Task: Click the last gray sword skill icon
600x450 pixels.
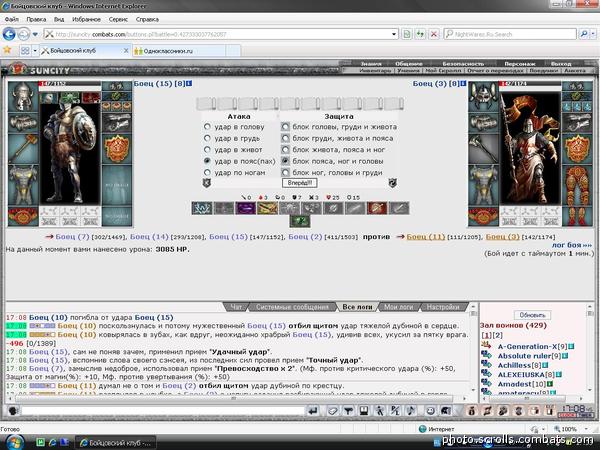Action: [x=399, y=208]
